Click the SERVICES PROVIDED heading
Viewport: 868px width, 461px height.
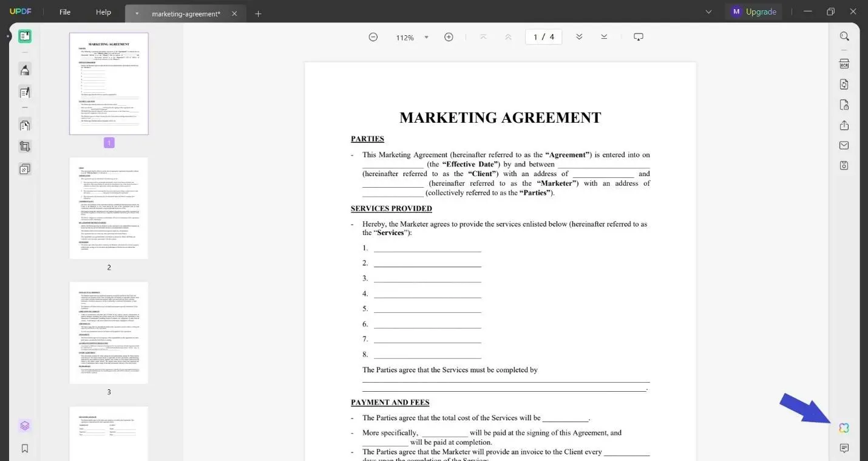[392, 209]
